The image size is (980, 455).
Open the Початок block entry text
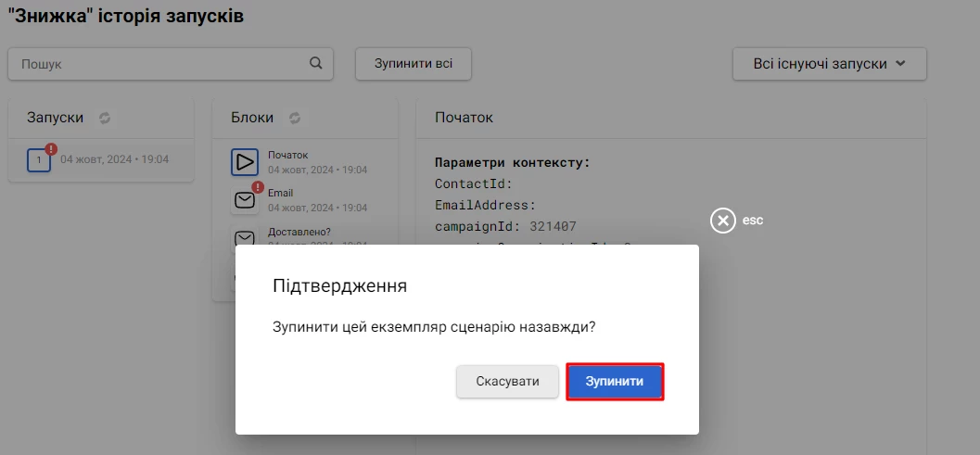coord(288,155)
